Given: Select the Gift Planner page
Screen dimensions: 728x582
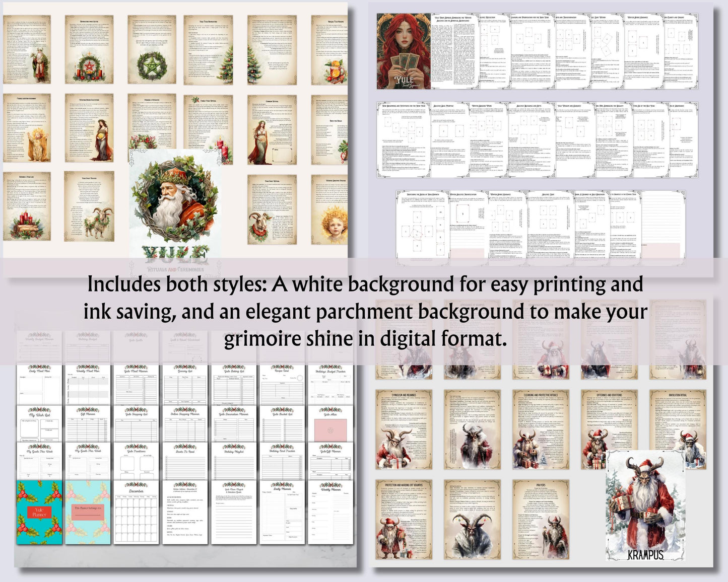Looking at the screenshot, I should 87,424.
